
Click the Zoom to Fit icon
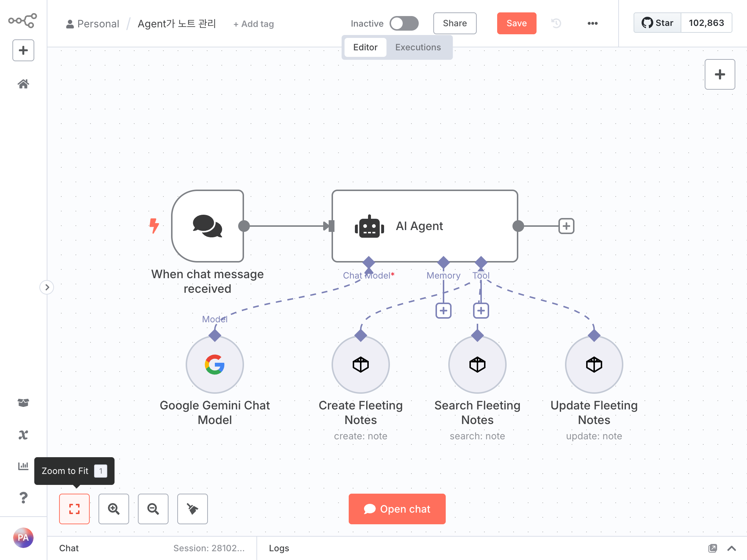click(x=74, y=509)
